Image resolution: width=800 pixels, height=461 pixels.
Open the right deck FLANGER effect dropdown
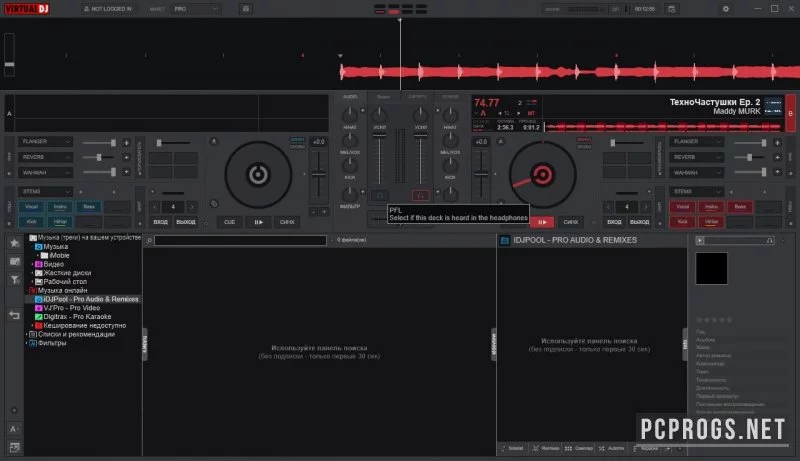pos(696,141)
